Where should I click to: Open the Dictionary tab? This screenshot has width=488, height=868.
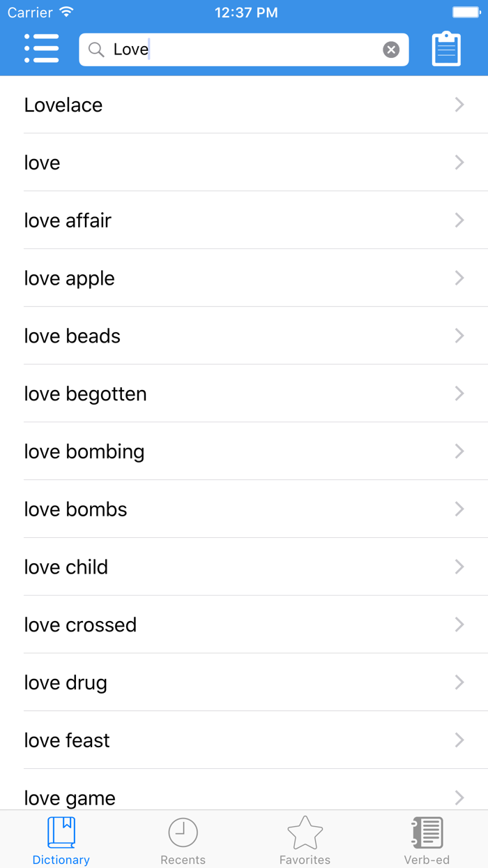point(61,840)
